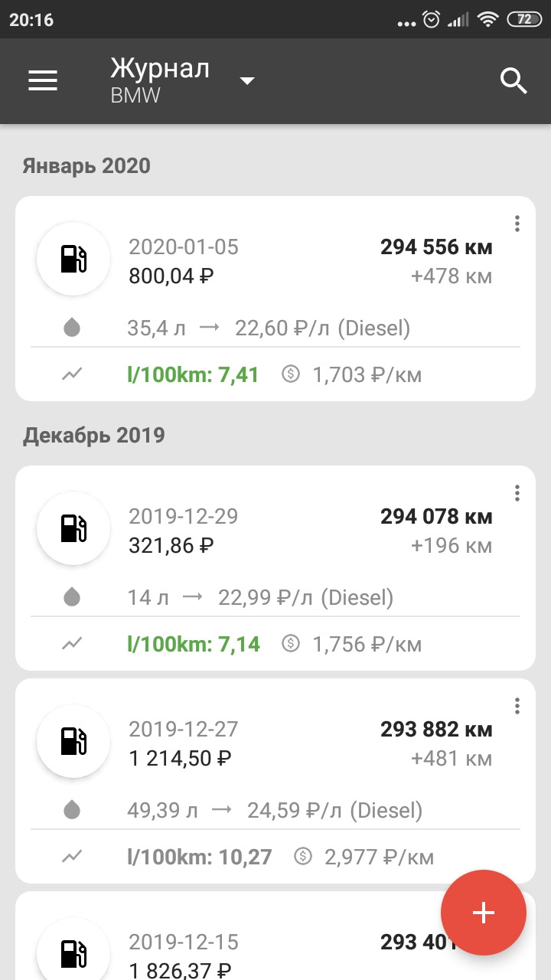This screenshot has width=551, height=980.
Task: Open the 294 556 км refuel entry
Action: tap(436, 247)
